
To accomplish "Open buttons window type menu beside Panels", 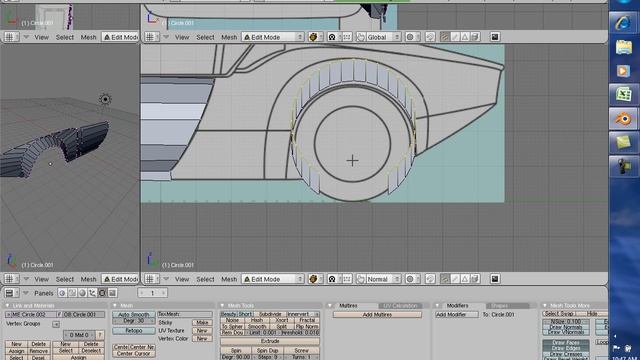I will pos(11,293).
